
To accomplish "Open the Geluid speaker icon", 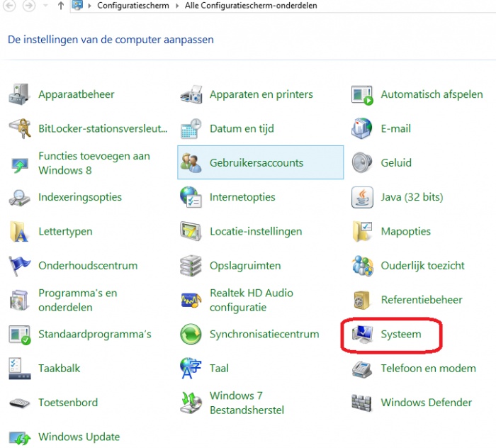I will [362, 162].
